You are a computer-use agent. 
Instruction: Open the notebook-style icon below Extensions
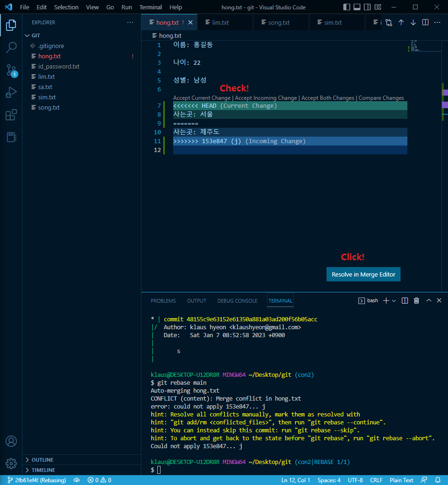pos(11,137)
